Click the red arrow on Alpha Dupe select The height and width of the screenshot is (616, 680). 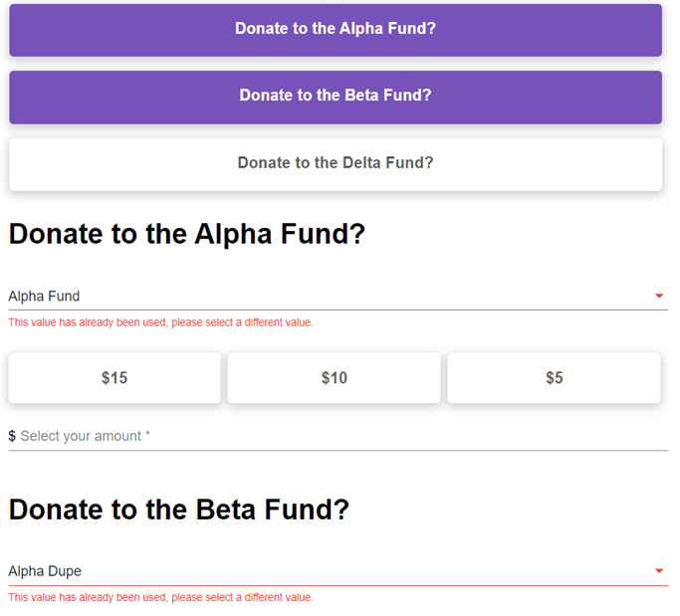tap(659, 571)
